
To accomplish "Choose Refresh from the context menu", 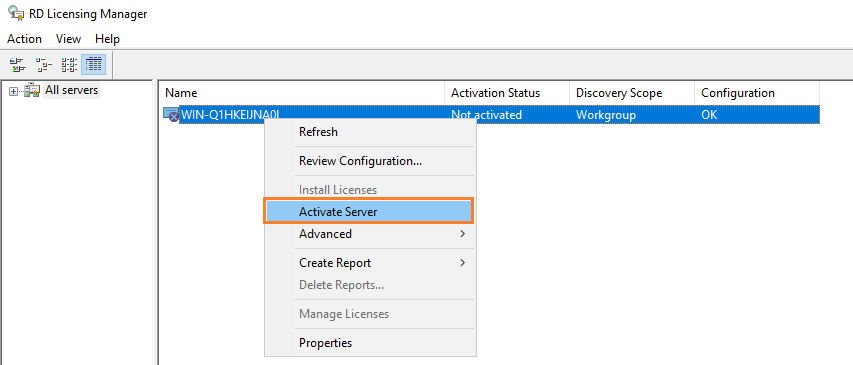I will 370,132.
